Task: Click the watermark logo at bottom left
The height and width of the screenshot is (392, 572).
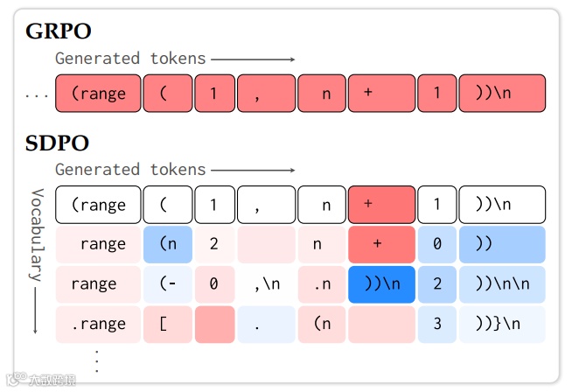Action: tap(41, 379)
